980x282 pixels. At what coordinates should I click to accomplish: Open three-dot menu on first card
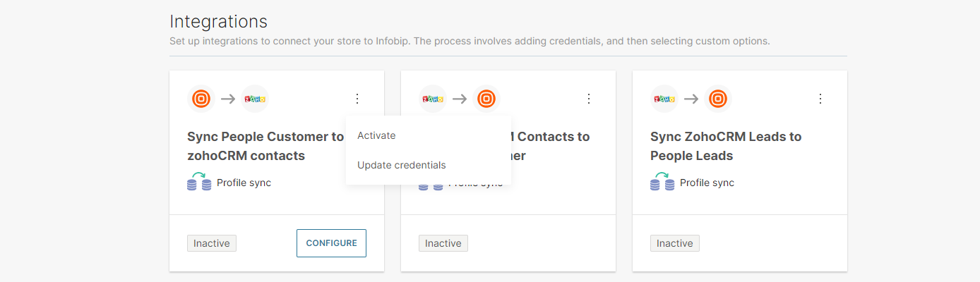[x=357, y=99]
